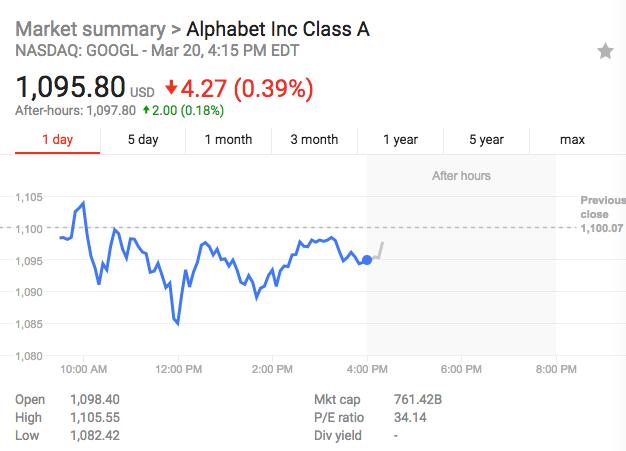Image resolution: width=626 pixels, height=451 pixels.
Task: Click the Mkt cap value 761.42B
Action: point(418,400)
